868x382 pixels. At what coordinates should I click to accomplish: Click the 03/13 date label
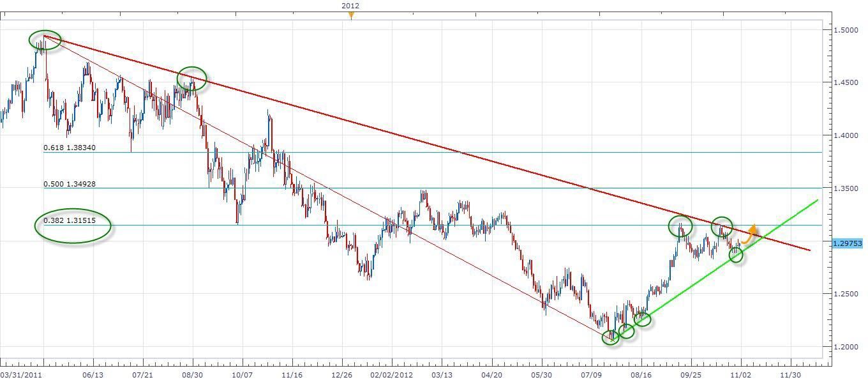[x=442, y=376]
